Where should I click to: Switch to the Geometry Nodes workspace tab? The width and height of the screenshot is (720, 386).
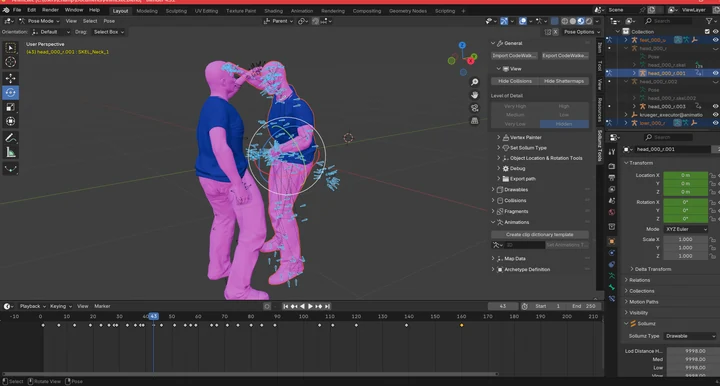(x=408, y=11)
